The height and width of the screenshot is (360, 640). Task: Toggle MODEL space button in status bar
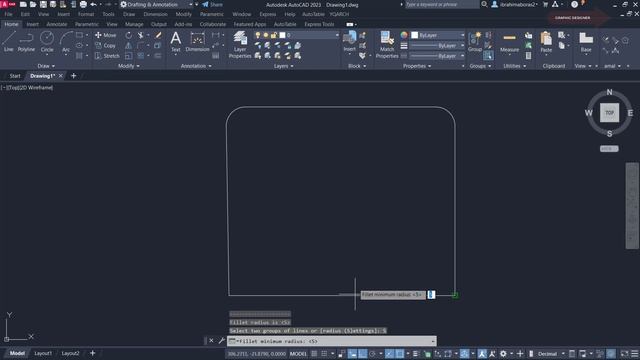coord(298,353)
